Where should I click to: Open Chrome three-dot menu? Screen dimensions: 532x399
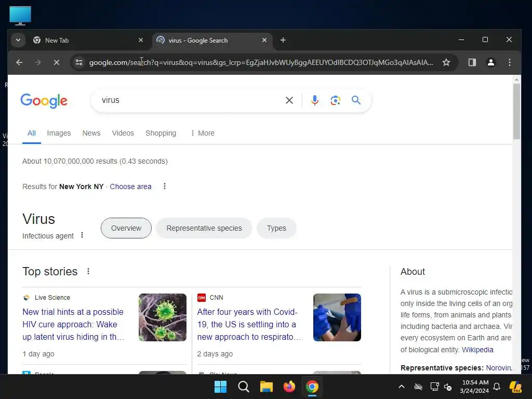click(509, 62)
